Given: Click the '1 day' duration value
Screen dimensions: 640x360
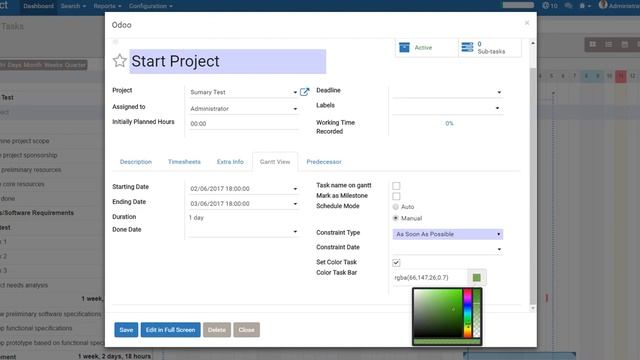Looking at the screenshot, I should 196,218.
